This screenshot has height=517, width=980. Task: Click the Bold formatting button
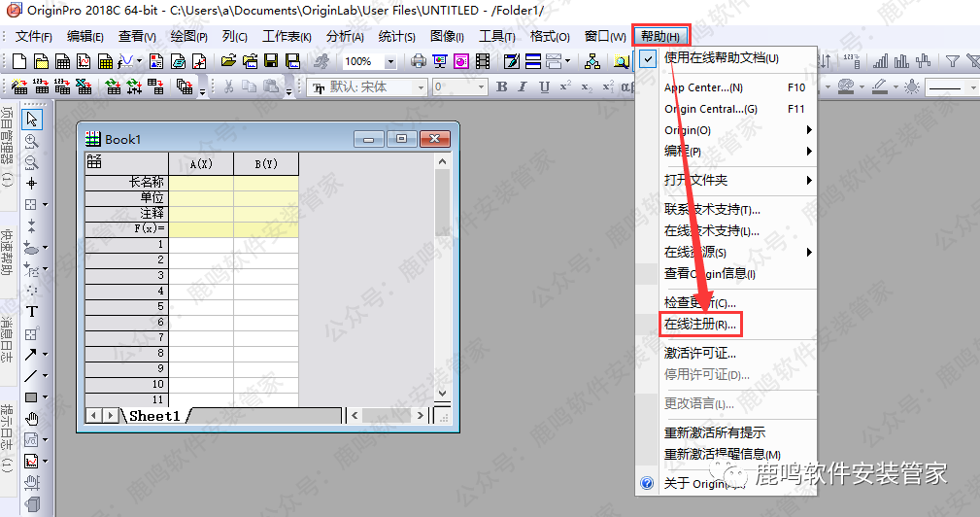point(502,86)
